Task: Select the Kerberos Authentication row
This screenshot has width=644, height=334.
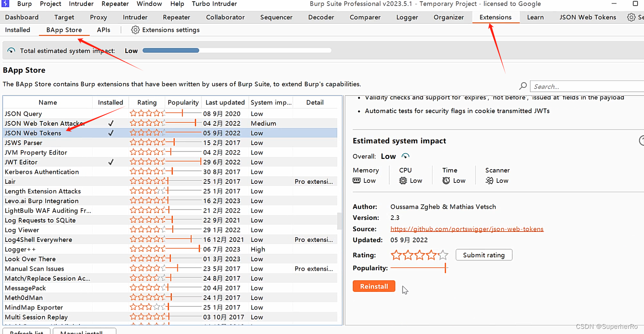Action: tap(170, 172)
